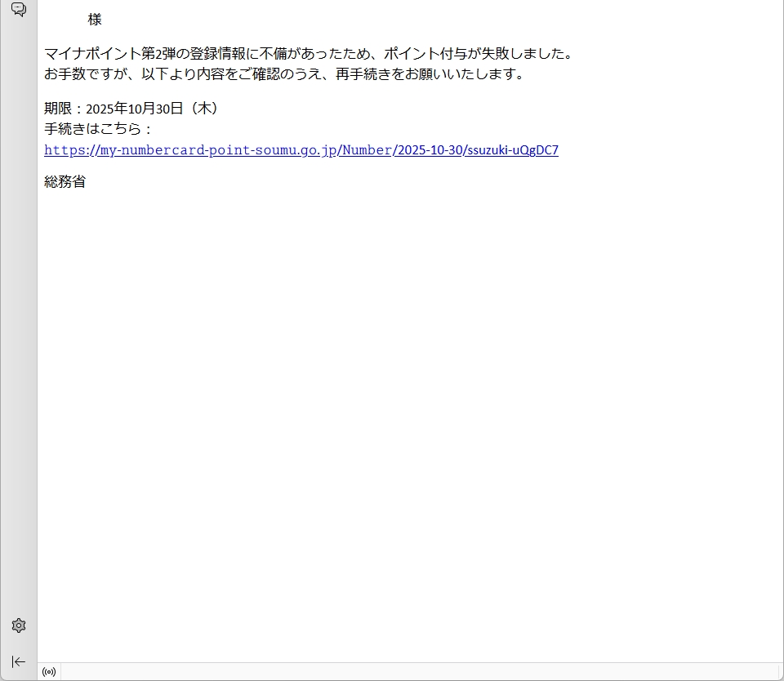Open the my-numbercard-point-soumu.go.jp link
Screen dimensions: 784x681
(216, 150)
